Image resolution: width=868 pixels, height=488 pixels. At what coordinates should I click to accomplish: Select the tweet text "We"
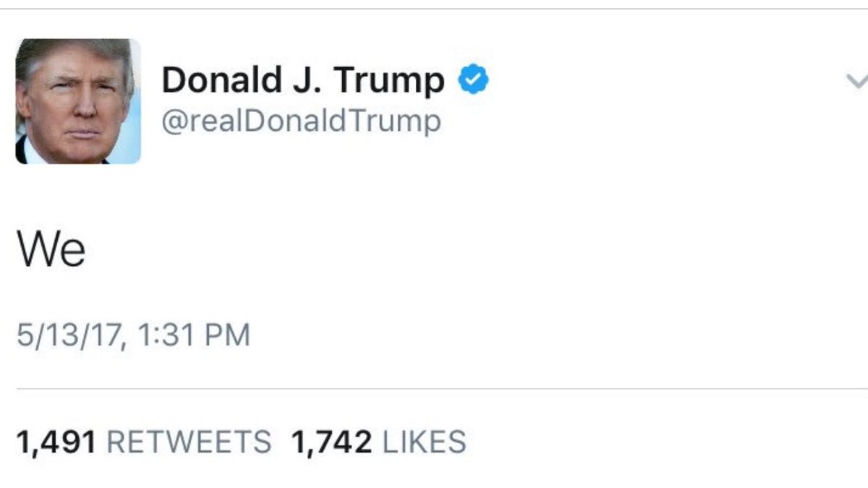(51, 250)
